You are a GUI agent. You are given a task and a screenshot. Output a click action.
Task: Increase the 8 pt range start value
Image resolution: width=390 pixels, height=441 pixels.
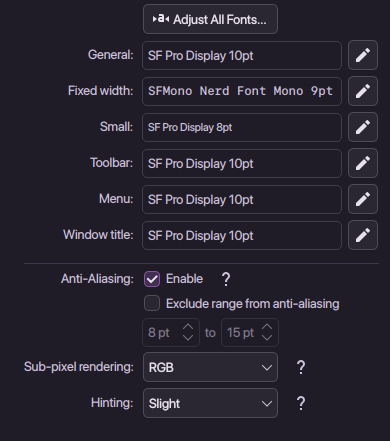point(188,327)
